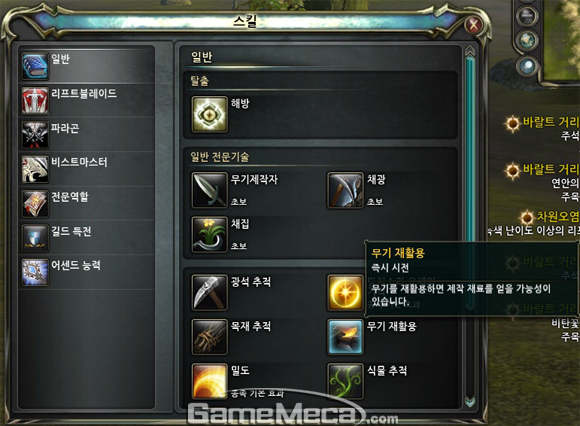Click the minimap magnifier zoom button
Image resolution: width=580 pixels, height=426 pixels.
[x=527, y=67]
